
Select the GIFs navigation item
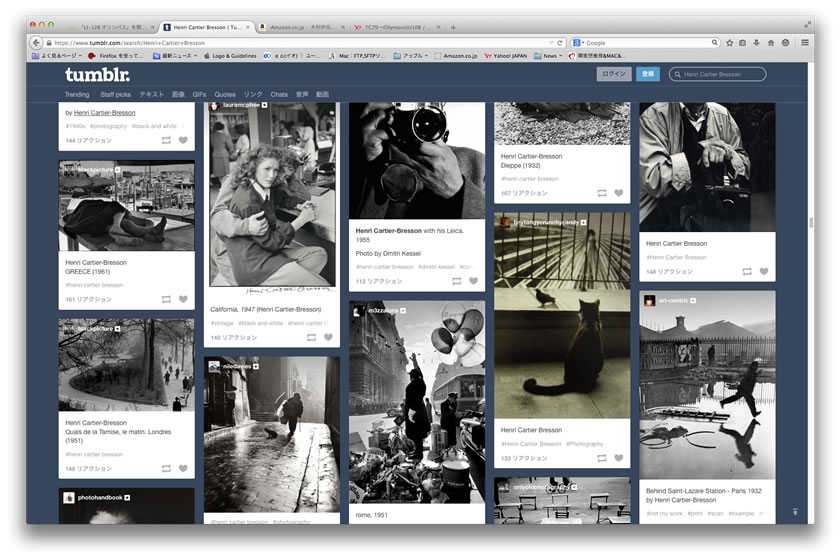pyautogui.click(x=199, y=94)
